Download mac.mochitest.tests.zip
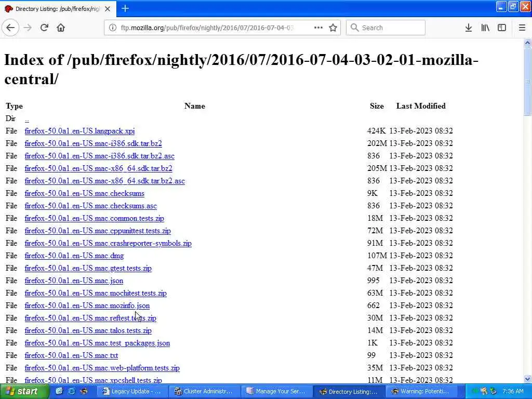This screenshot has width=532, height=399. [x=96, y=293]
